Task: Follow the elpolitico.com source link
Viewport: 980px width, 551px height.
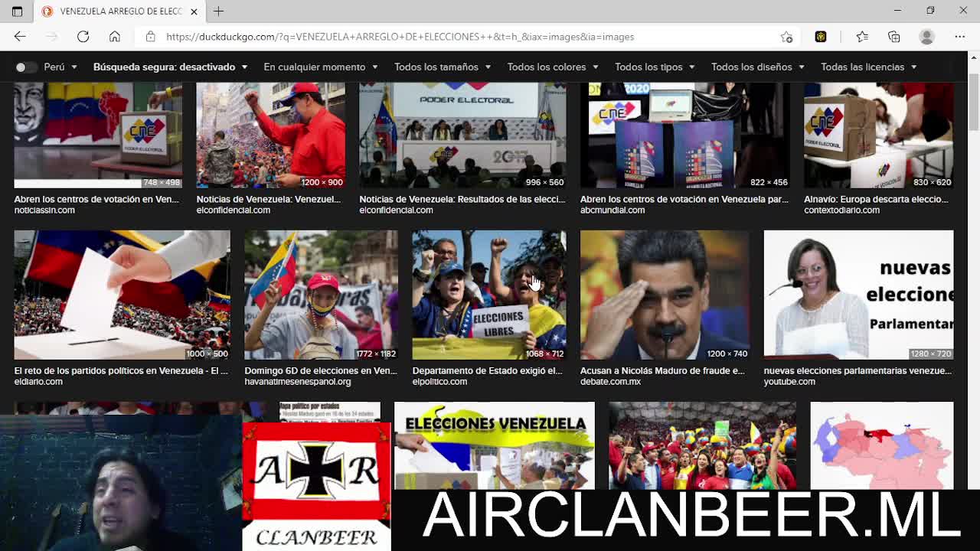Action: (439, 382)
